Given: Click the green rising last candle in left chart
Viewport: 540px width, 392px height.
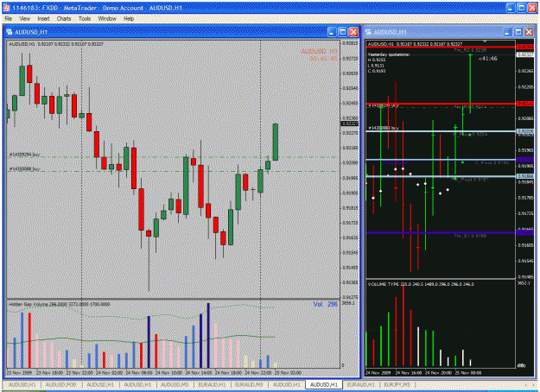Looking at the screenshot, I should (276, 142).
